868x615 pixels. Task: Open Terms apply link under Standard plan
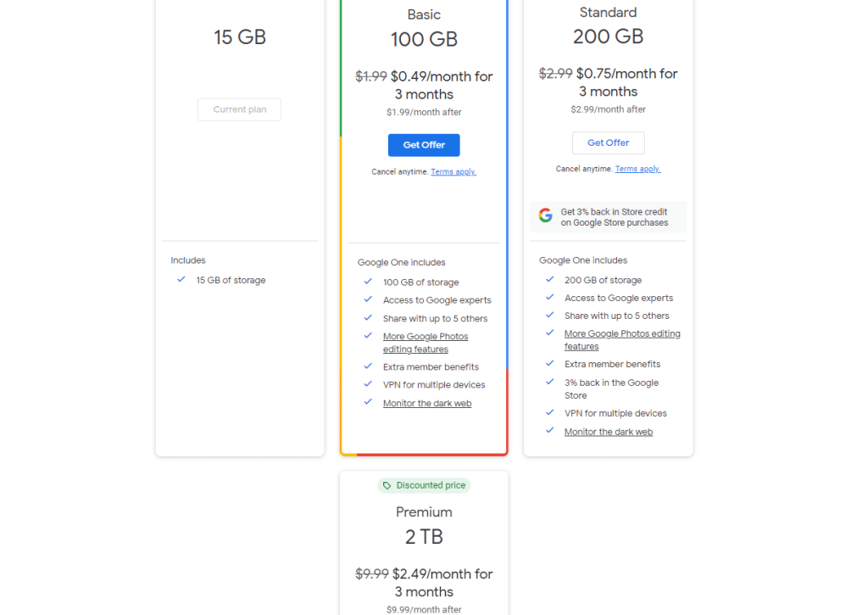click(x=637, y=169)
